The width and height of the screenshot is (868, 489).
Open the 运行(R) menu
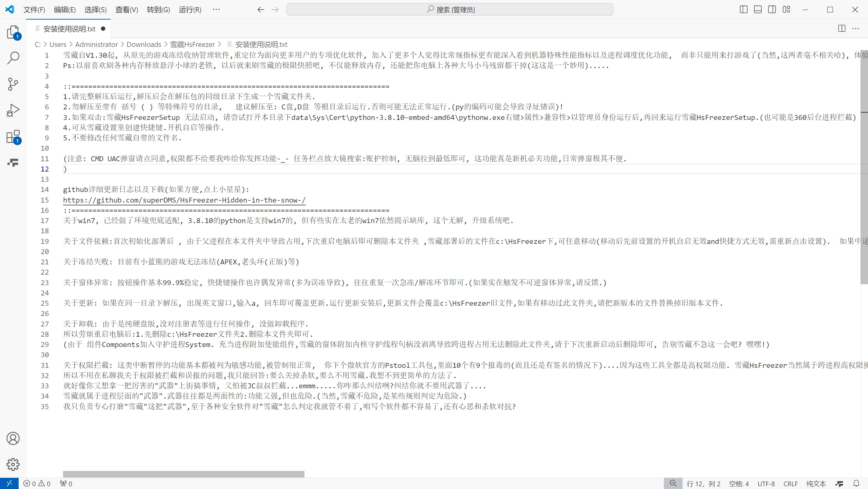click(190, 9)
